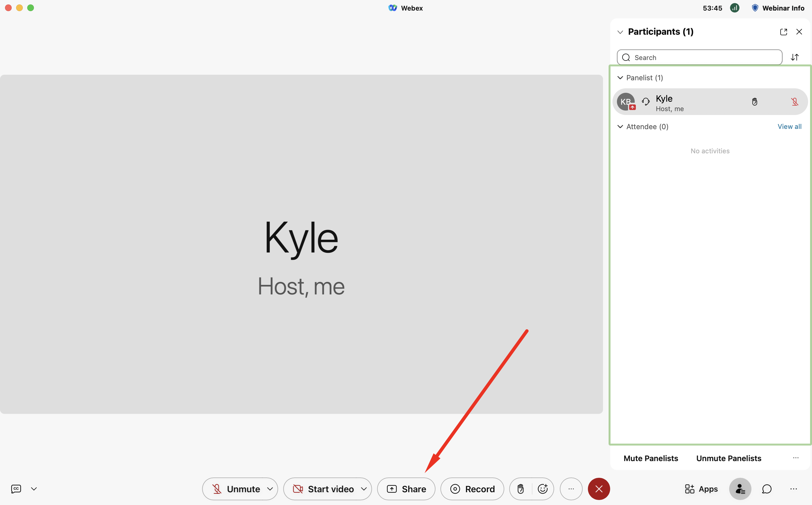Toggle closed captions icon
The width and height of the screenshot is (812, 505).
click(x=16, y=489)
